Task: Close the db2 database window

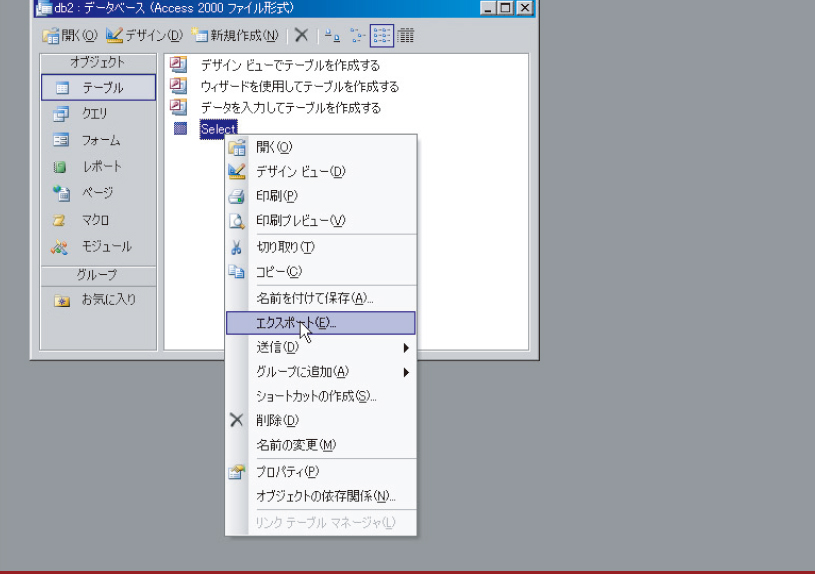Action: coord(525,8)
